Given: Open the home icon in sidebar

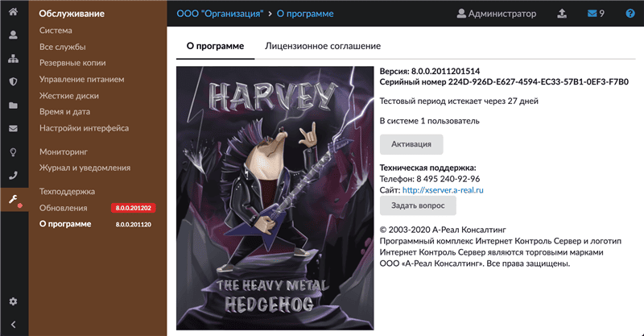Looking at the screenshot, I should (x=13, y=11).
